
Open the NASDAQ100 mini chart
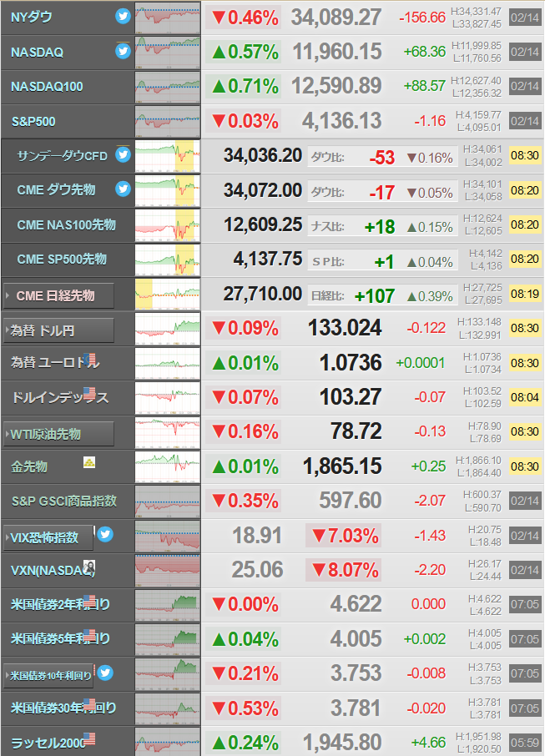[168, 87]
